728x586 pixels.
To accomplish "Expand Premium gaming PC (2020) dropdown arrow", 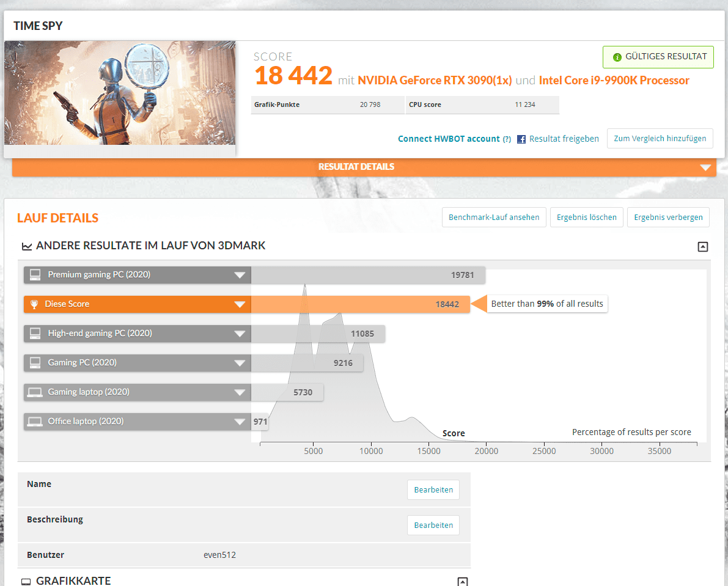I will point(240,275).
